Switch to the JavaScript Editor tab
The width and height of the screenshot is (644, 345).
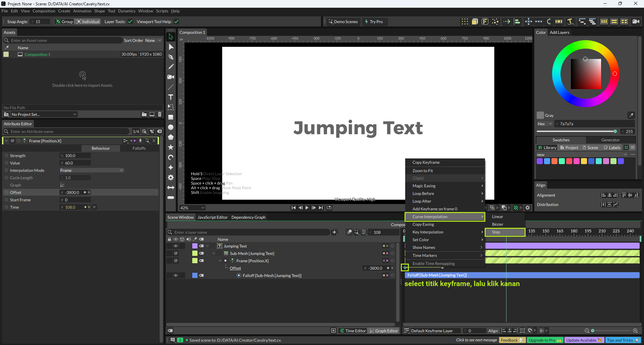pyautogui.click(x=212, y=217)
